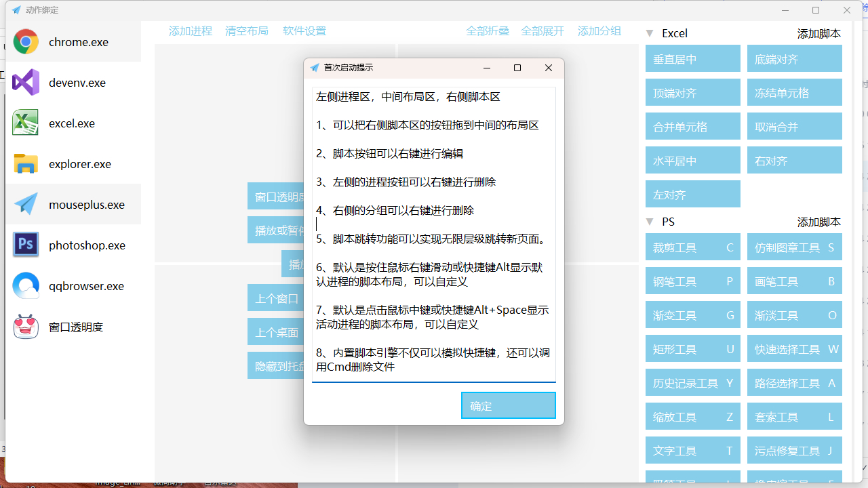Select the excel.exe process icon
Image resolution: width=868 pixels, height=488 pixels.
click(26, 123)
